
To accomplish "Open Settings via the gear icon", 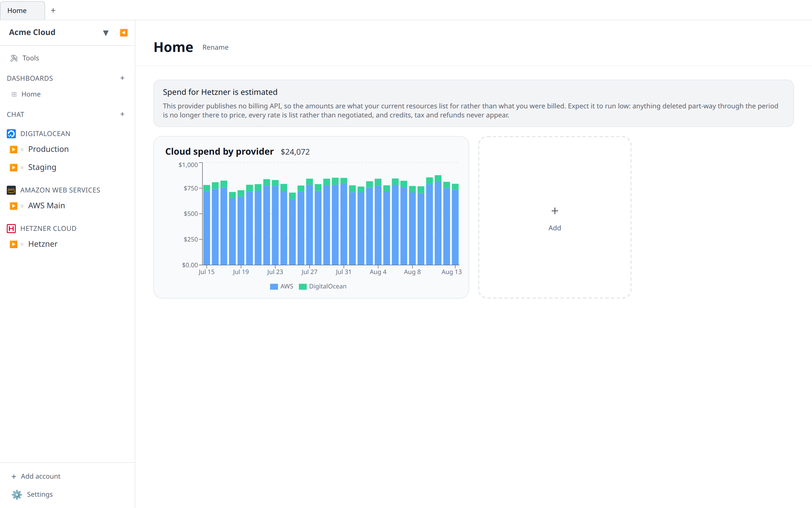I will [17, 494].
